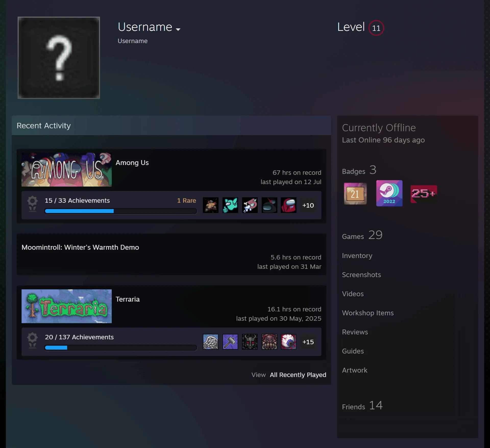Click the Terraria horned demon achievement icon
Image resolution: width=490 pixels, height=448 pixels.
point(250,342)
